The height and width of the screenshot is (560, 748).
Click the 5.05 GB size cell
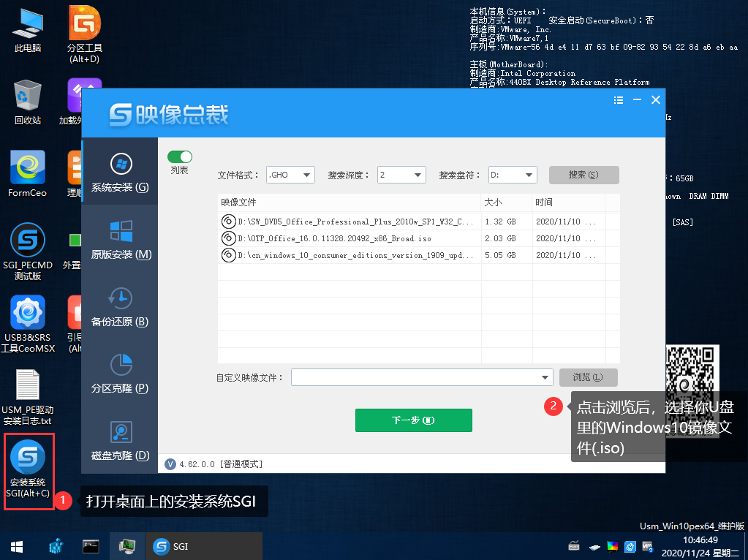(x=500, y=256)
